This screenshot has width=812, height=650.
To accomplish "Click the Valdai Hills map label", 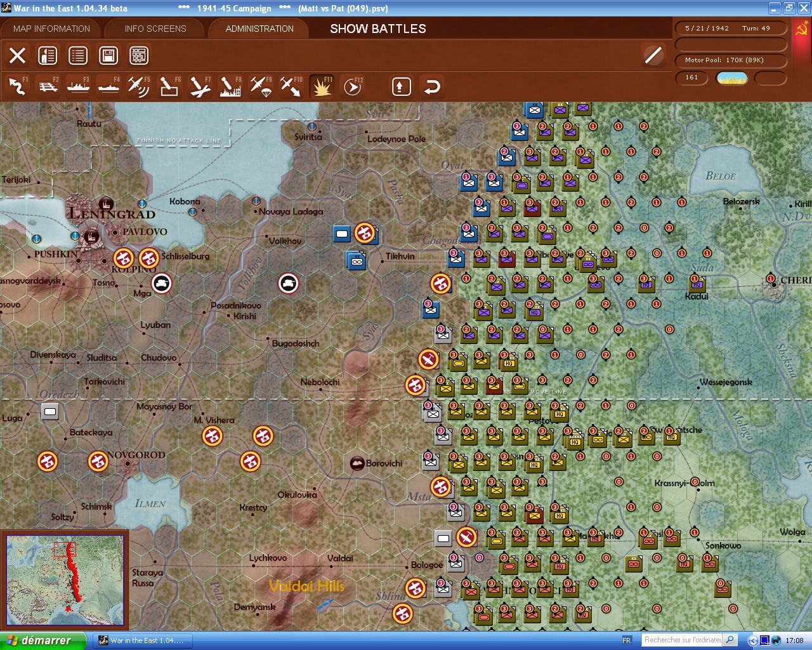I will pyautogui.click(x=306, y=586).
